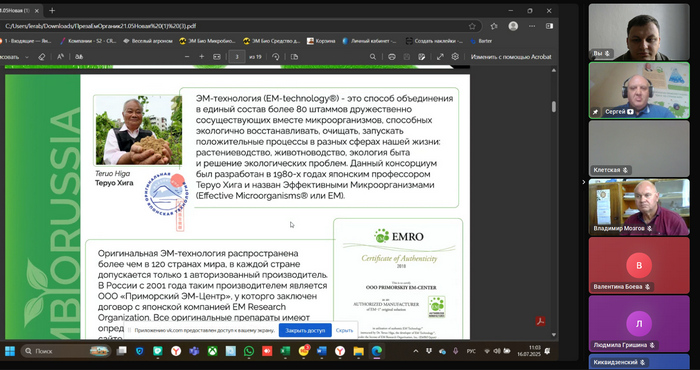Screen dimensions: 700x370
Task: Click the PDF scrollbar down arrow
Action: pyautogui.click(x=554, y=335)
